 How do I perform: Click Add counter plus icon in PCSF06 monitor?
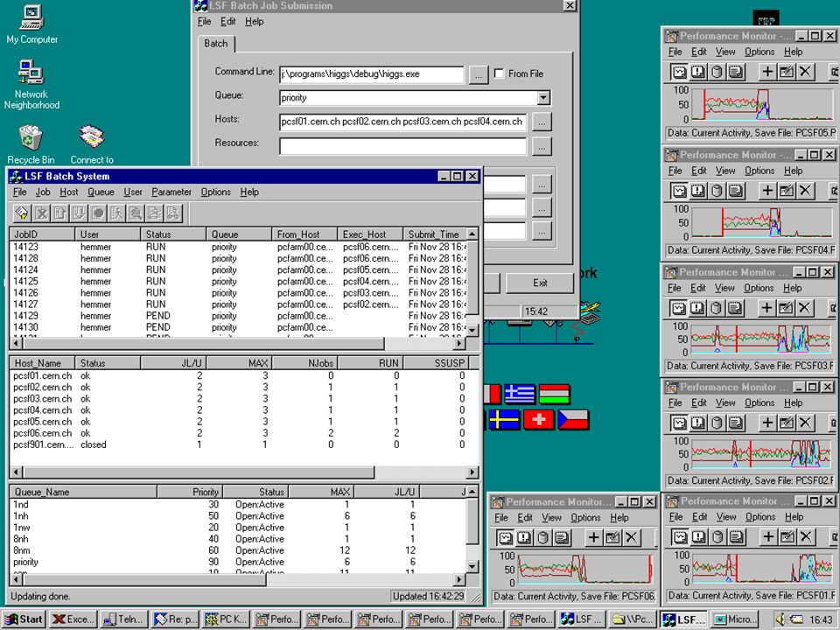(593, 538)
